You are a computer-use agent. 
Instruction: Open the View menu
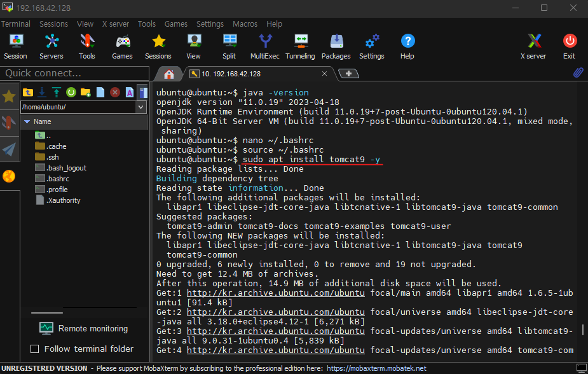coord(85,24)
